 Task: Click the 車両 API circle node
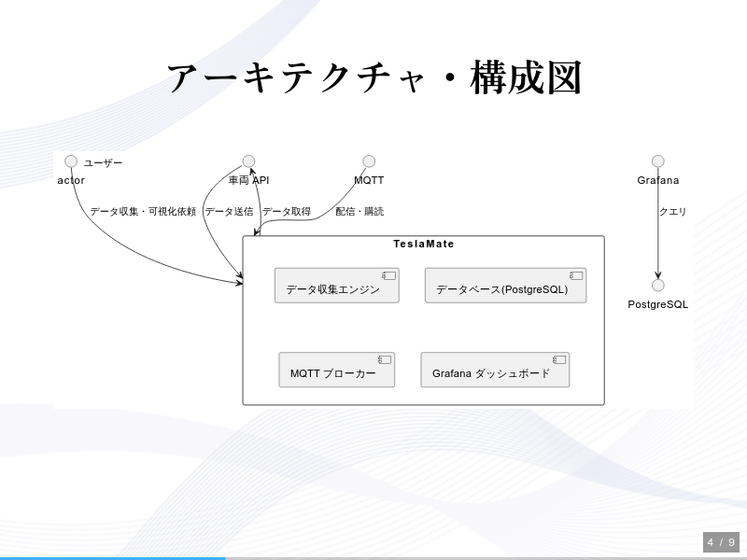[x=248, y=161]
